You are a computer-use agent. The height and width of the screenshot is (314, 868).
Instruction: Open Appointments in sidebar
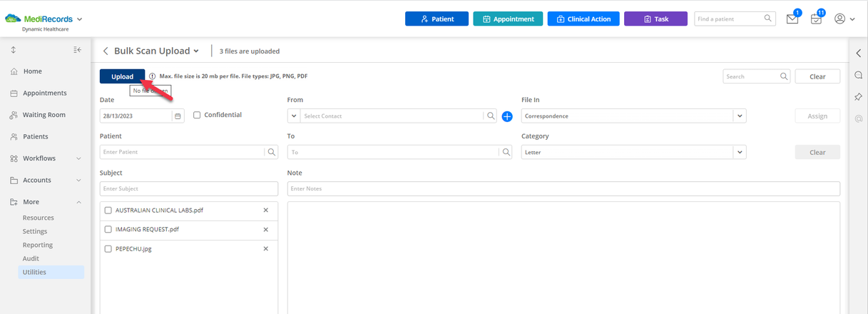point(46,93)
